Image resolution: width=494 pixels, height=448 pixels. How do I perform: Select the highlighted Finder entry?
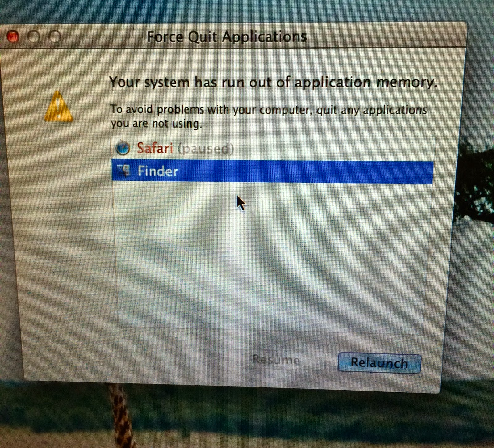pos(273,171)
